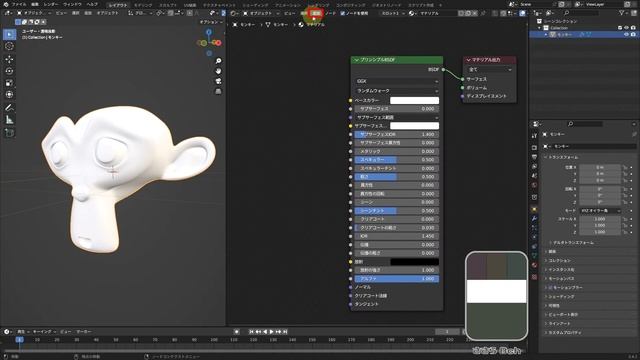The height and width of the screenshot is (360, 640).
Task: Switch perspective/orthographic grid icon
Action: click(218, 91)
